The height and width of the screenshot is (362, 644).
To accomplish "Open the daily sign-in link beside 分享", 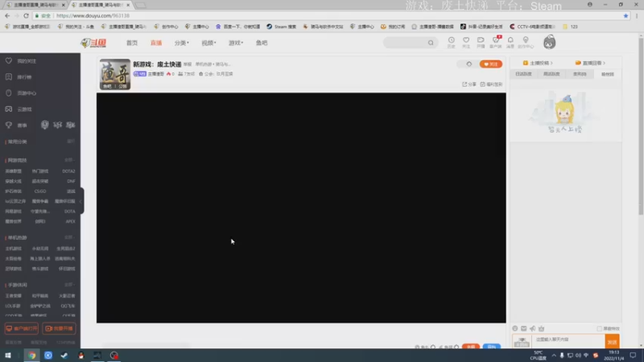I will (x=491, y=84).
